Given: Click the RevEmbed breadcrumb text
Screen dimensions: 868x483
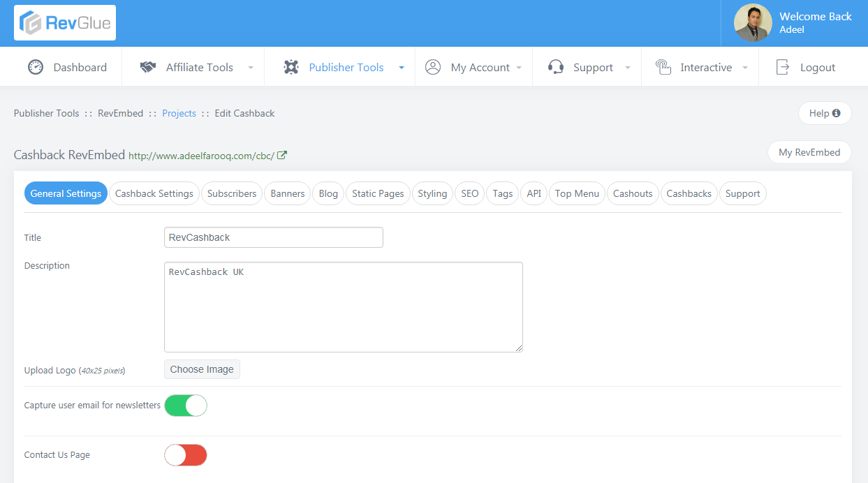Looking at the screenshot, I should click(120, 113).
